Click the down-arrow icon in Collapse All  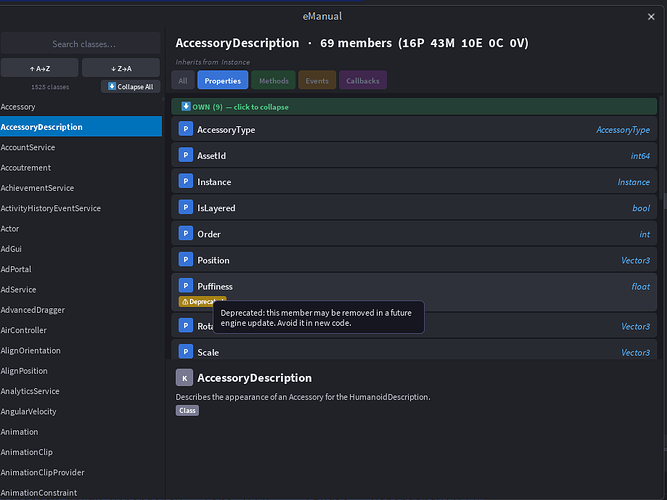coord(112,86)
